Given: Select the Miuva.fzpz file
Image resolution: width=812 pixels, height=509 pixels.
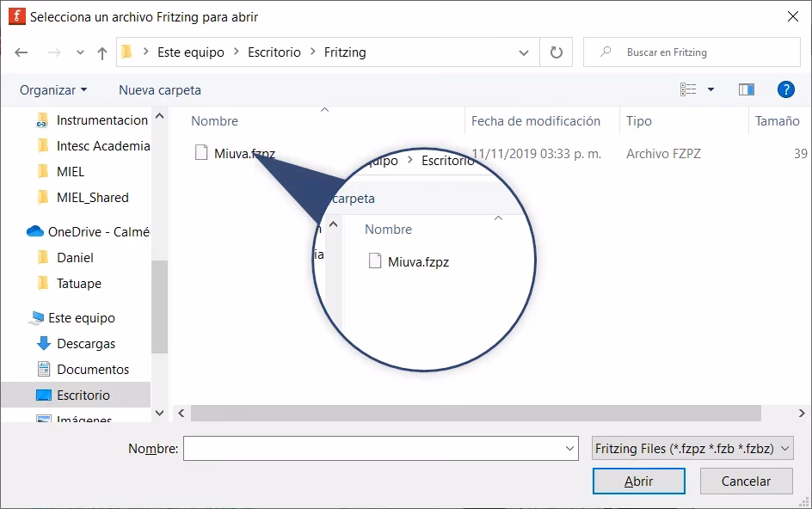Looking at the screenshot, I should tap(244, 154).
